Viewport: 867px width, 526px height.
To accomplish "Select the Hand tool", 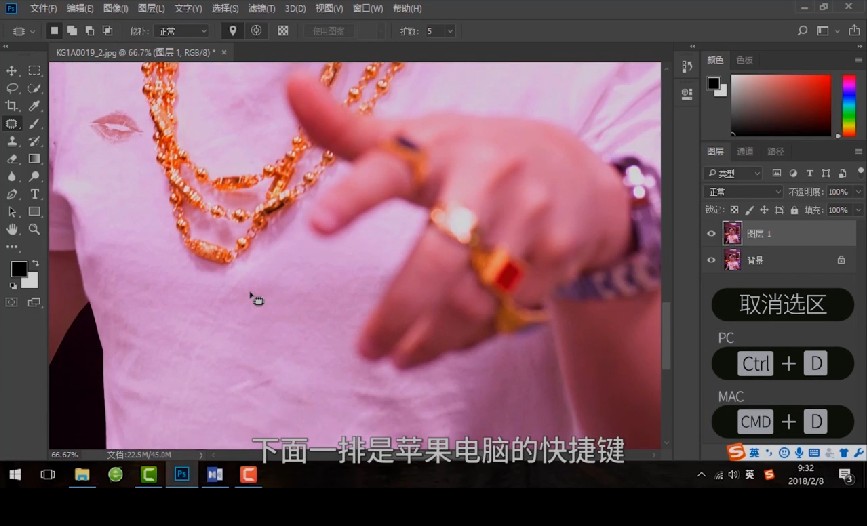I will tap(12, 229).
